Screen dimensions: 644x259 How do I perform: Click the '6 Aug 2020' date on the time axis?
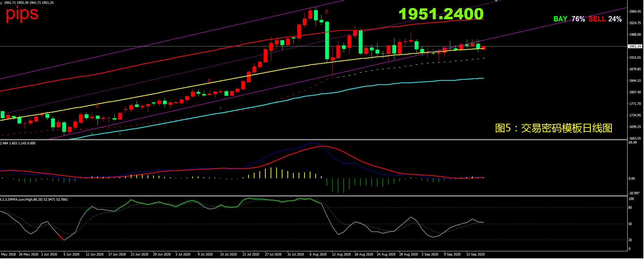pyautogui.click(x=318, y=254)
